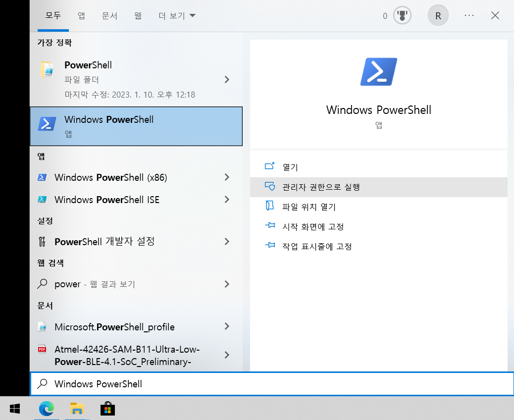Screen dimensions: 514x420
Task: Click the pin icon next to 시작 화면에 고정
Action: (x=270, y=225)
